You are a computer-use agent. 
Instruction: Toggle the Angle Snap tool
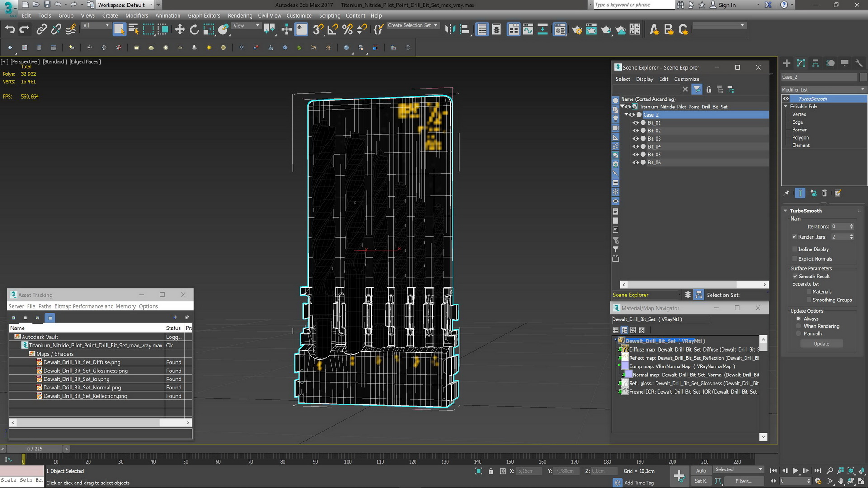332,30
